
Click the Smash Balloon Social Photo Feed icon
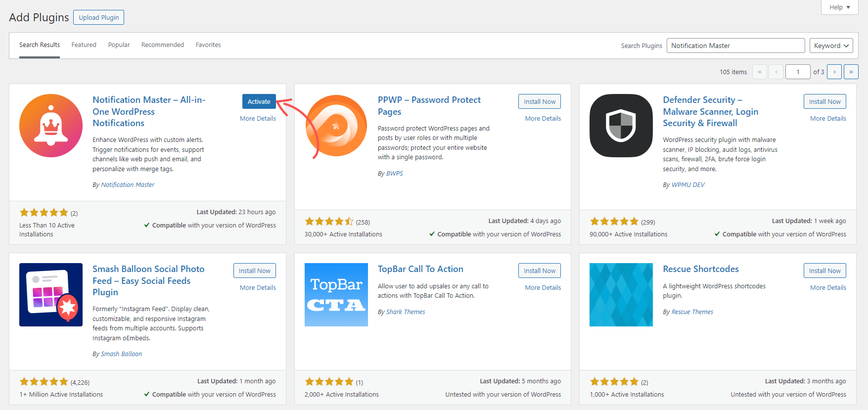pyautogui.click(x=51, y=295)
